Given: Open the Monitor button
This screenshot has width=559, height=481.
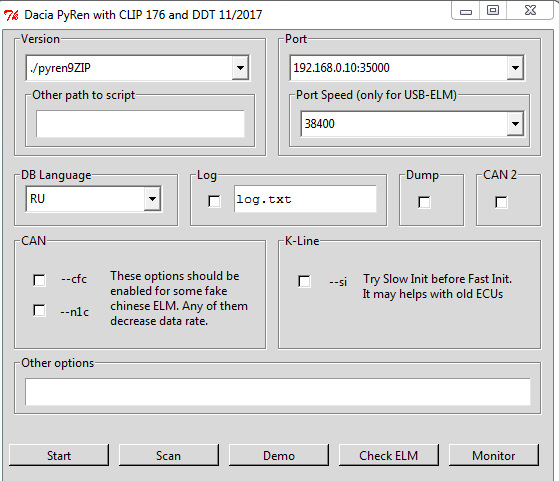Looking at the screenshot, I should (494, 455).
